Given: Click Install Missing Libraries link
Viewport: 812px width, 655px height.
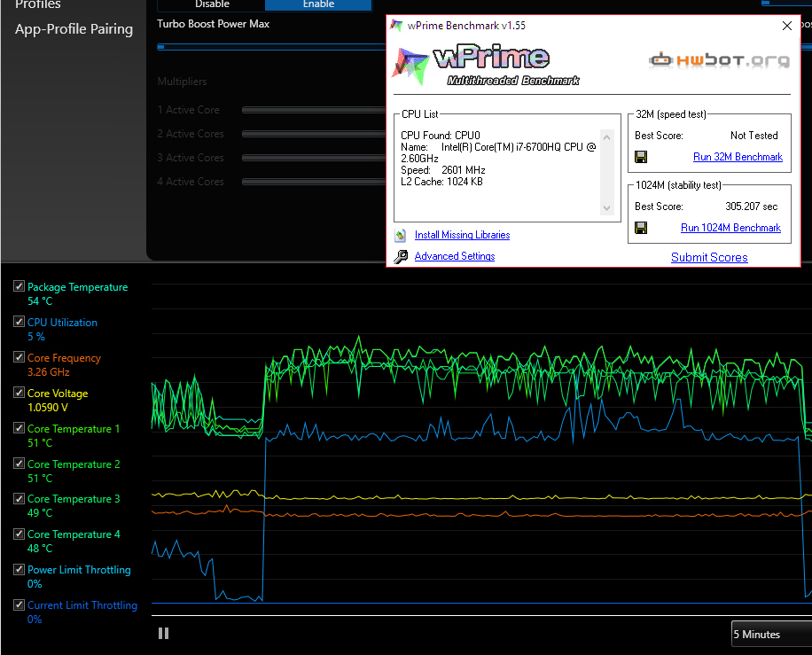Looking at the screenshot, I should pos(463,235).
